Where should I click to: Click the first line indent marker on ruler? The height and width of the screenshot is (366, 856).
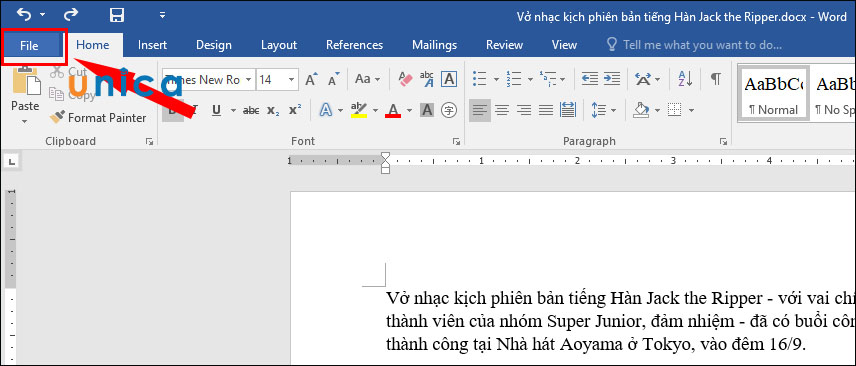point(385,157)
